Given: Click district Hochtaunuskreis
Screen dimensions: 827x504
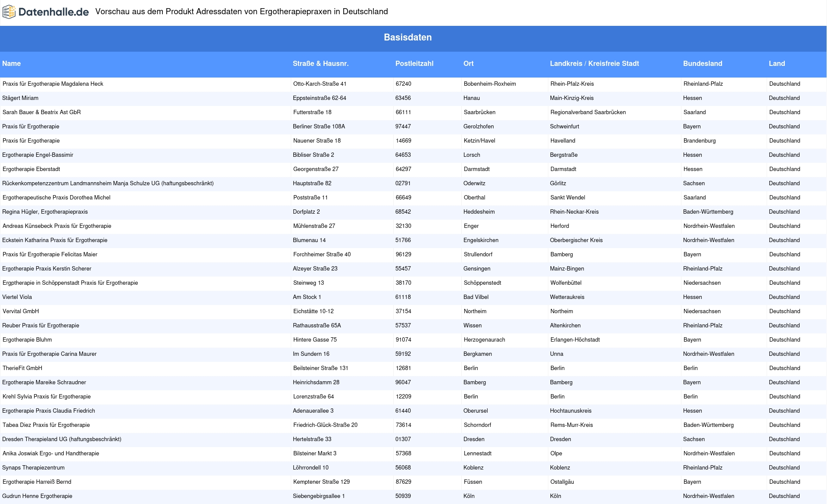Looking at the screenshot, I should pyautogui.click(x=571, y=411).
